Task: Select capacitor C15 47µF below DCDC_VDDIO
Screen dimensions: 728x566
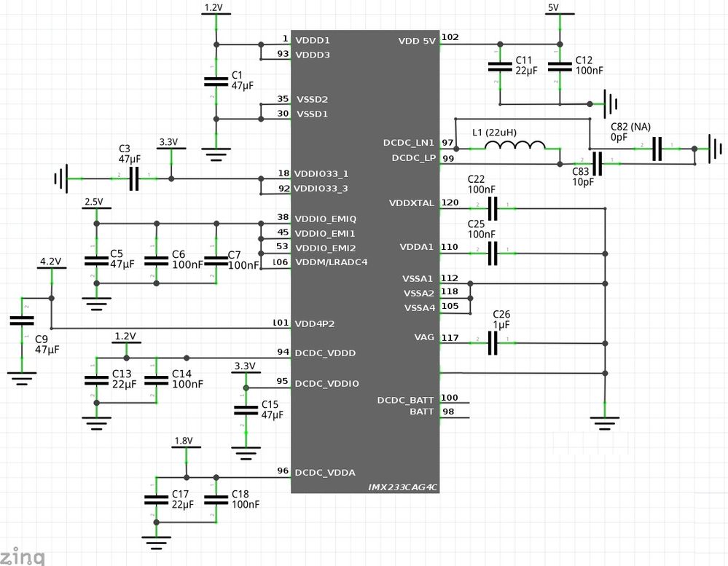Action: pos(246,410)
